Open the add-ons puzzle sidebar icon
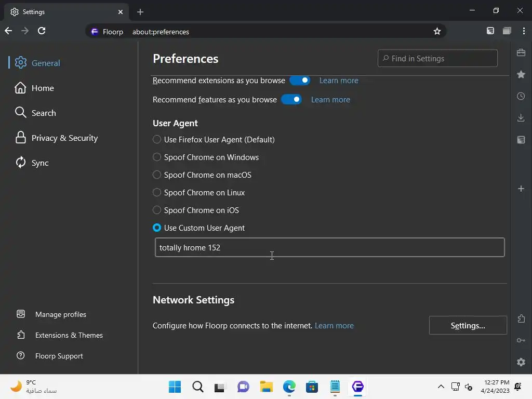The height and width of the screenshot is (399, 532). [x=521, y=318]
